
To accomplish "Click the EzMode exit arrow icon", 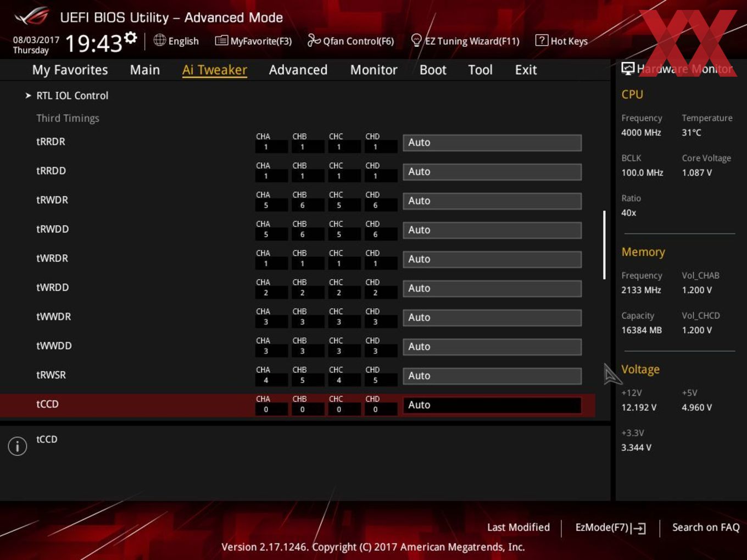I will (638, 528).
